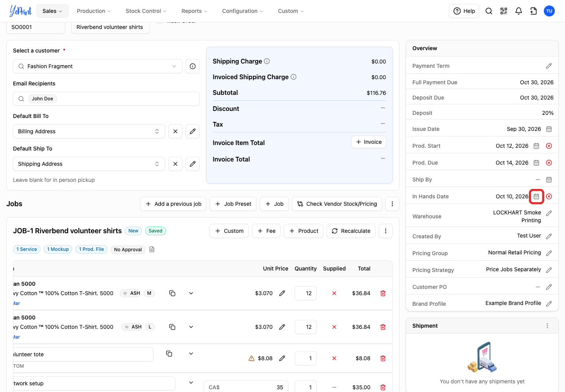Clear the Billing Address selection
Viewport: 565px width, 392px height.
pyautogui.click(x=175, y=131)
